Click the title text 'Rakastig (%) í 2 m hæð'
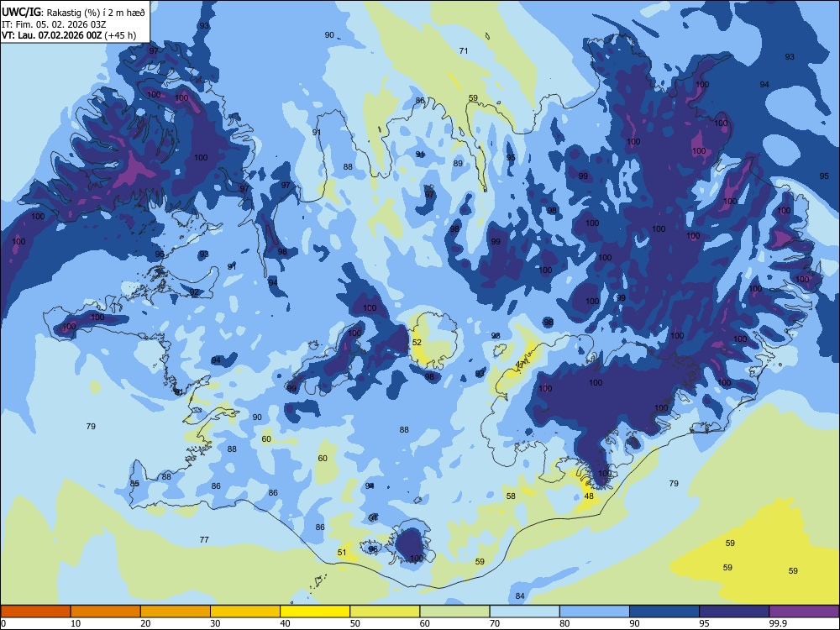Image resolution: width=840 pixels, height=630 pixels. tap(96, 13)
